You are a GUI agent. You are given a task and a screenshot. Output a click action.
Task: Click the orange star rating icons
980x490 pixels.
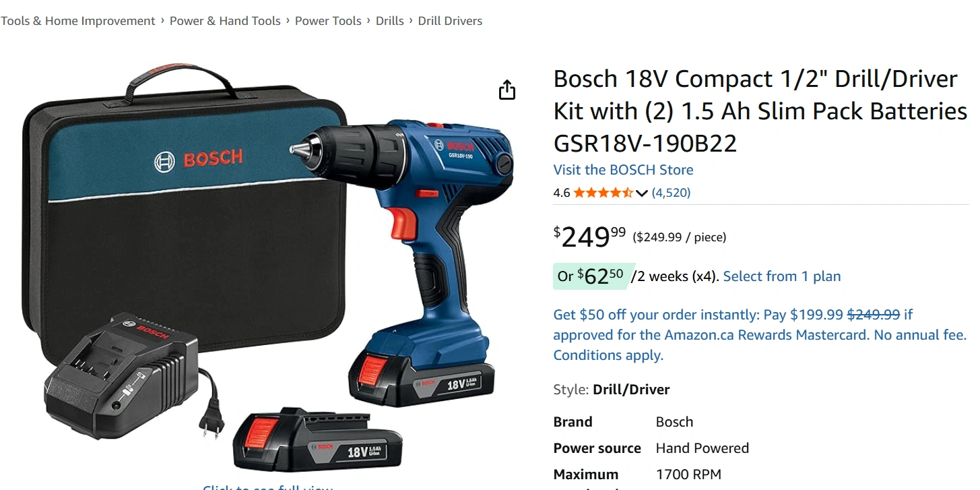pyautogui.click(x=603, y=193)
